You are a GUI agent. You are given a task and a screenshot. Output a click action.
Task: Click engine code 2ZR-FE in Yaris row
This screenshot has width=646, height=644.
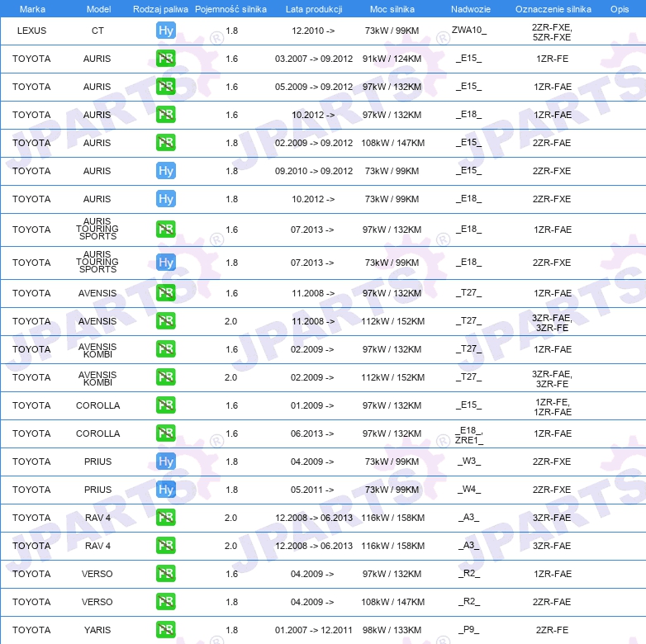pos(552,630)
